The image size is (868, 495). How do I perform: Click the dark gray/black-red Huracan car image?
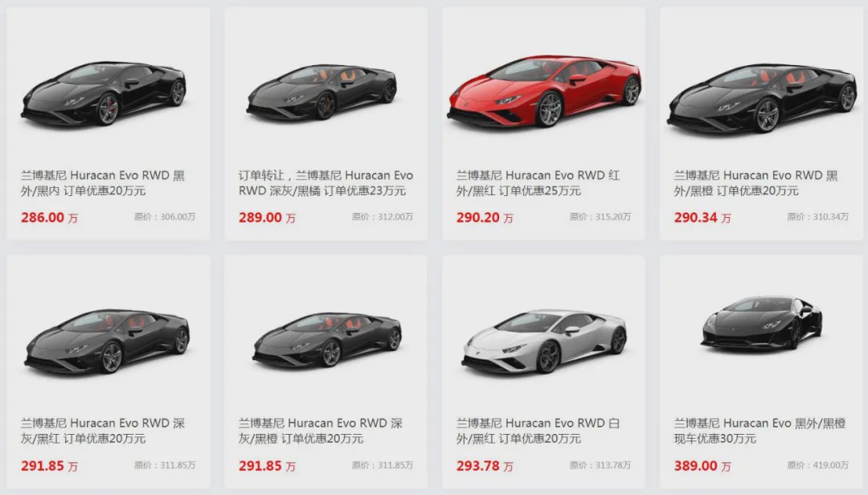point(107,341)
